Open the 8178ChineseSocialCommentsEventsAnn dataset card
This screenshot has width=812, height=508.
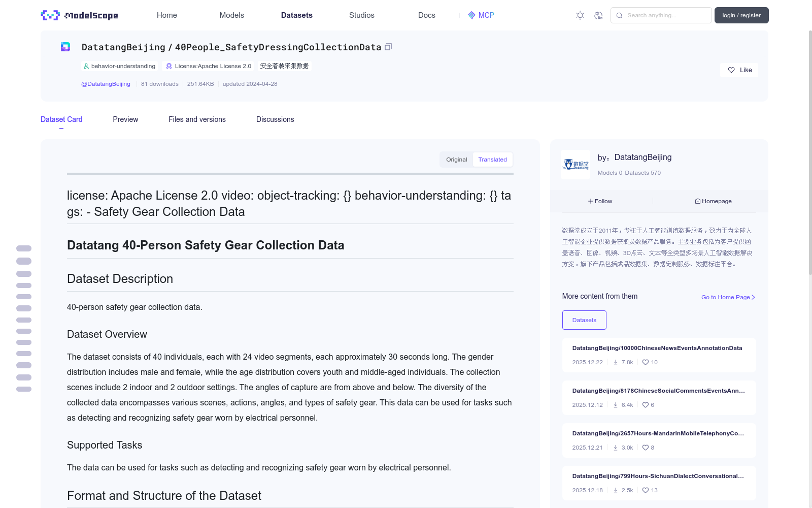[x=659, y=398]
